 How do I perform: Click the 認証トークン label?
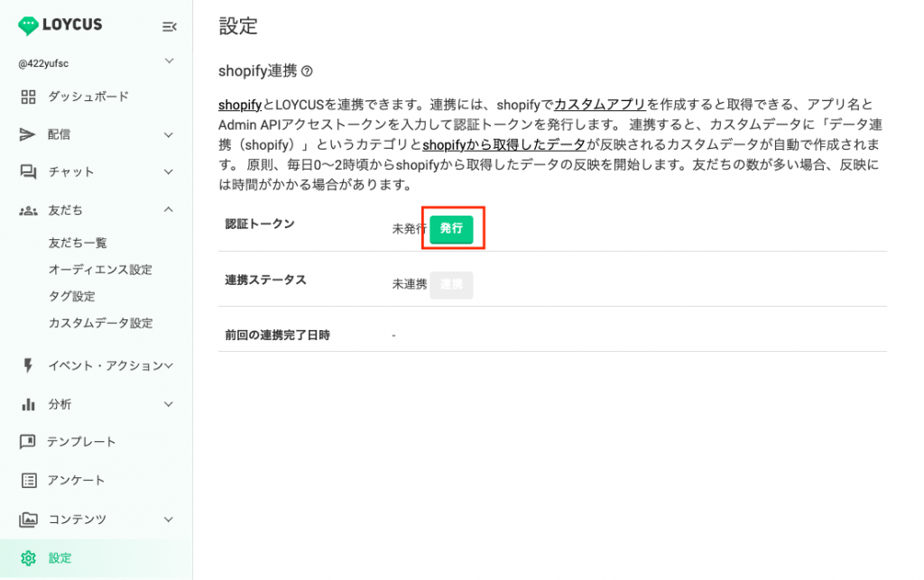click(260, 224)
